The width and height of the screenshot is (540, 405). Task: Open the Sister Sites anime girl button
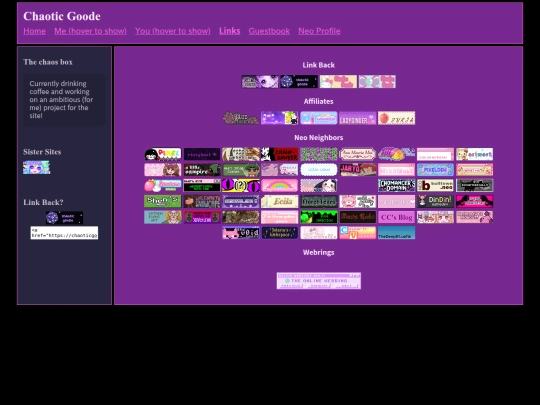(37, 167)
